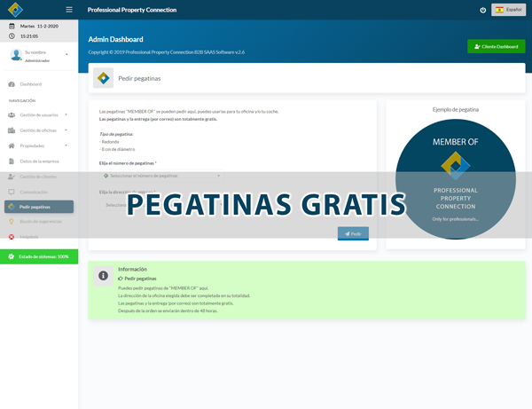Click Estado de sistemas 100% bar

pos(39,256)
